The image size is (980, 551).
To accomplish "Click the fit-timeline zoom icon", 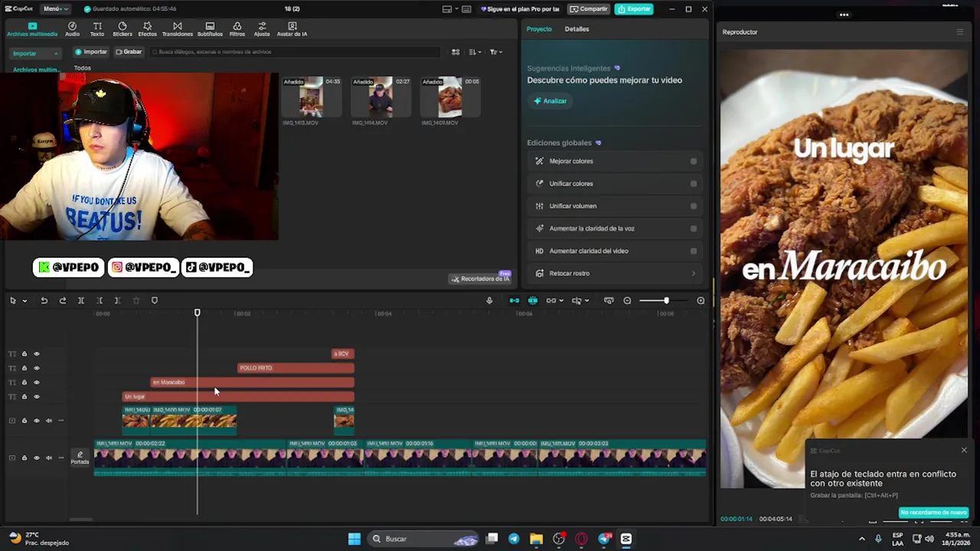I will click(x=609, y=301).
